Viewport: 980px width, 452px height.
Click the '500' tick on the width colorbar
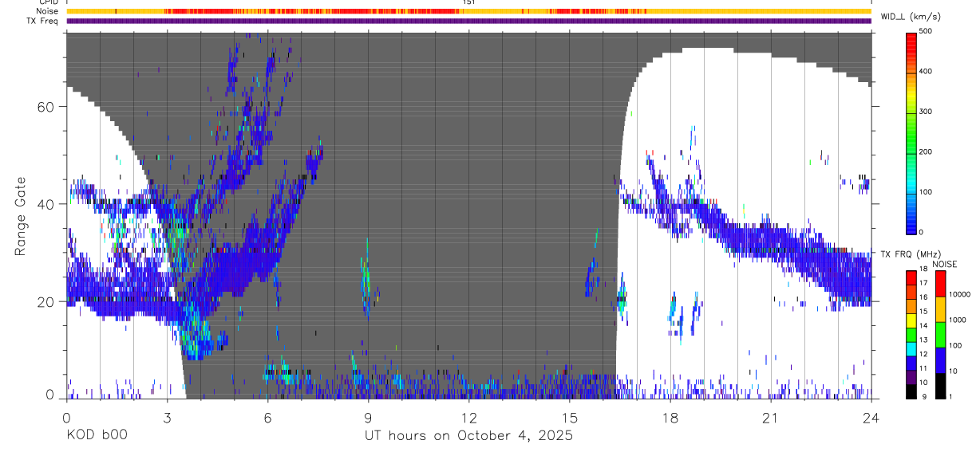coord(927,31)
